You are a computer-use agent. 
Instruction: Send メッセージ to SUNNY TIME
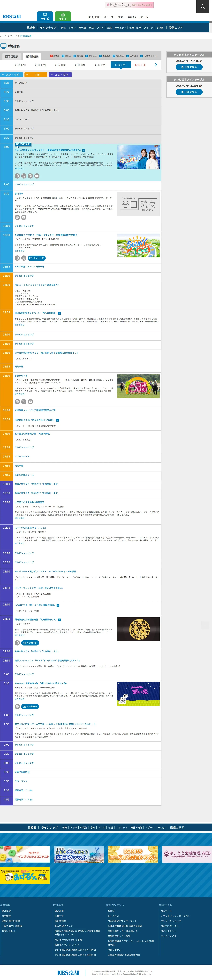[x=37, y=258]
